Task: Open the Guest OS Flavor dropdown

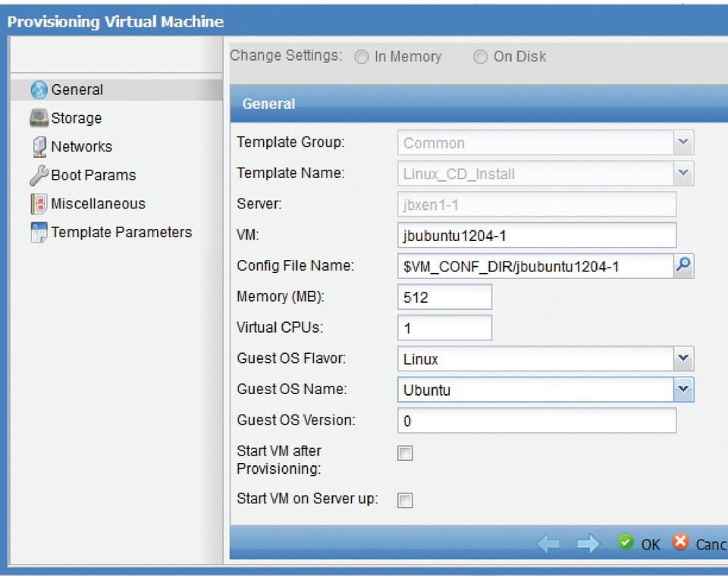Action: (x=684, y=358)
